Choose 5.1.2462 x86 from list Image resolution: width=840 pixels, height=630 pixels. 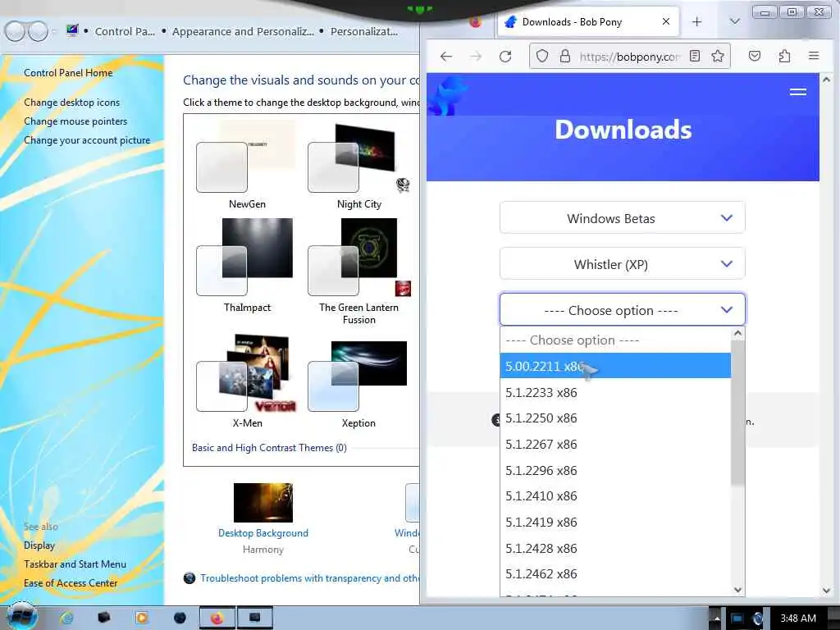point(615,573)
